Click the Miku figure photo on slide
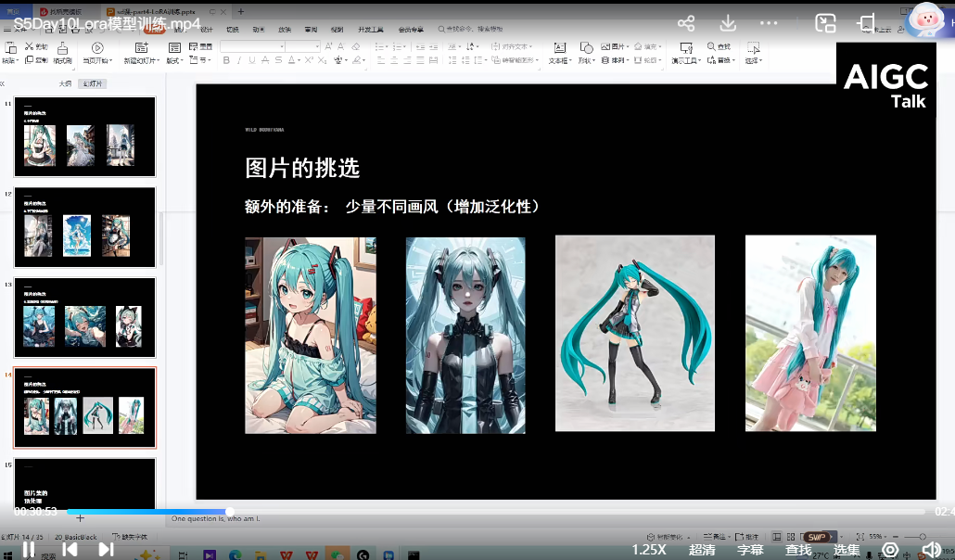Viewport: 955px width, 560px height. pos(634,334)
